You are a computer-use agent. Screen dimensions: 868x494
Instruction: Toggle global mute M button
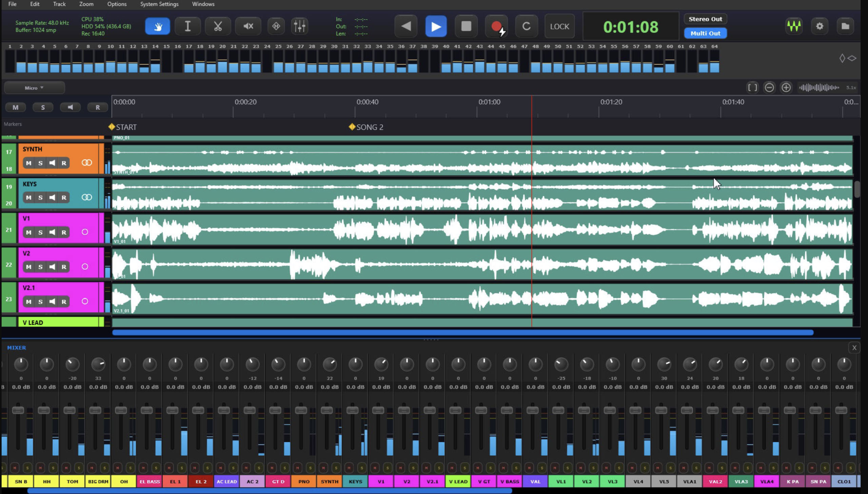coord(15,107)
